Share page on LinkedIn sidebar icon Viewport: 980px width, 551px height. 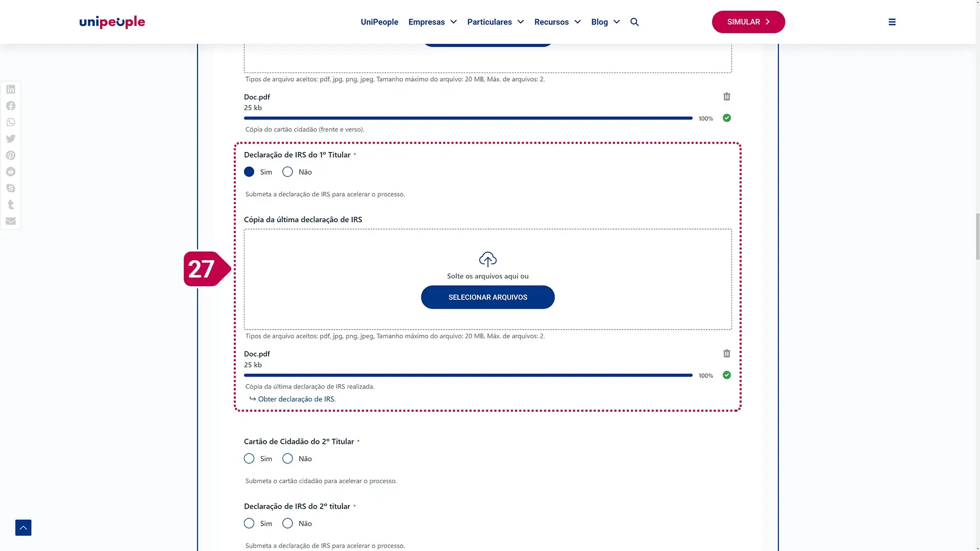11,89
